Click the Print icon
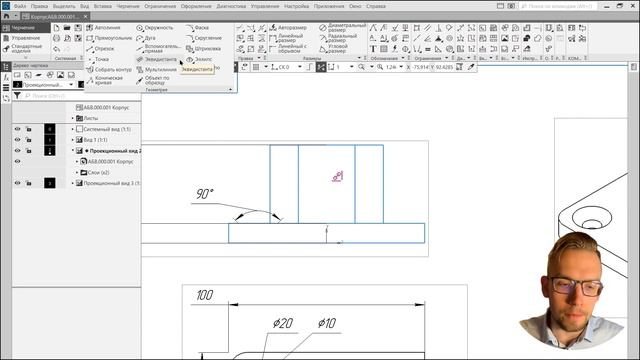 (56, 38)
